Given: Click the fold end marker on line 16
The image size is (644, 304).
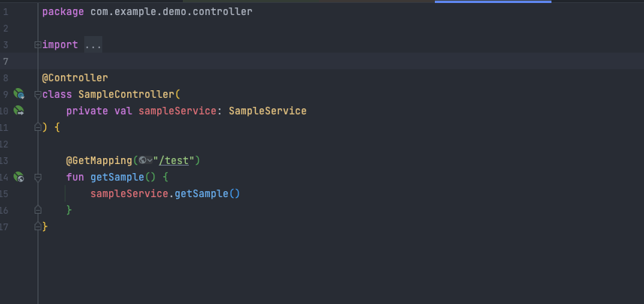Looking at the screenshot, I should coord(38,210).
